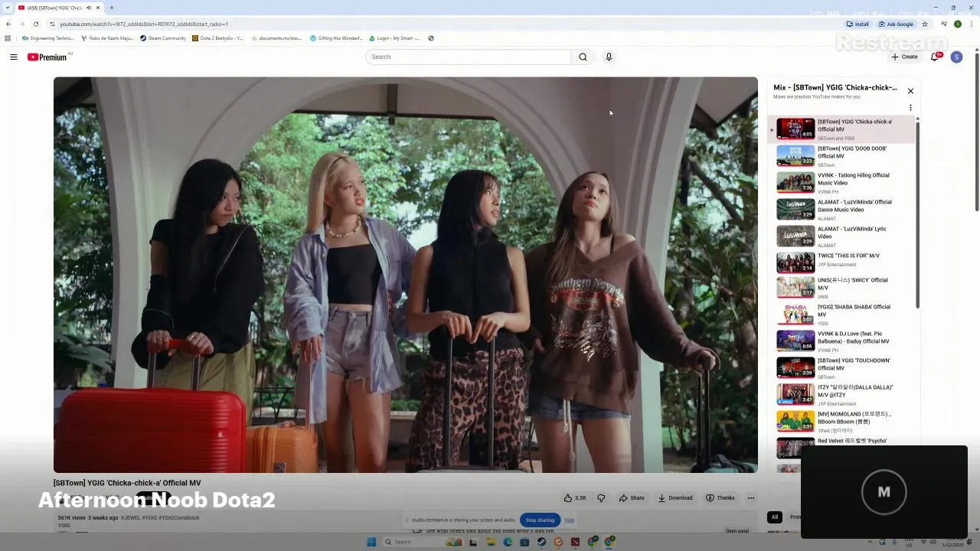Click the search magnifier button
Image resolution: width=980 pixels, height=551 pixels.
point(583,57)
